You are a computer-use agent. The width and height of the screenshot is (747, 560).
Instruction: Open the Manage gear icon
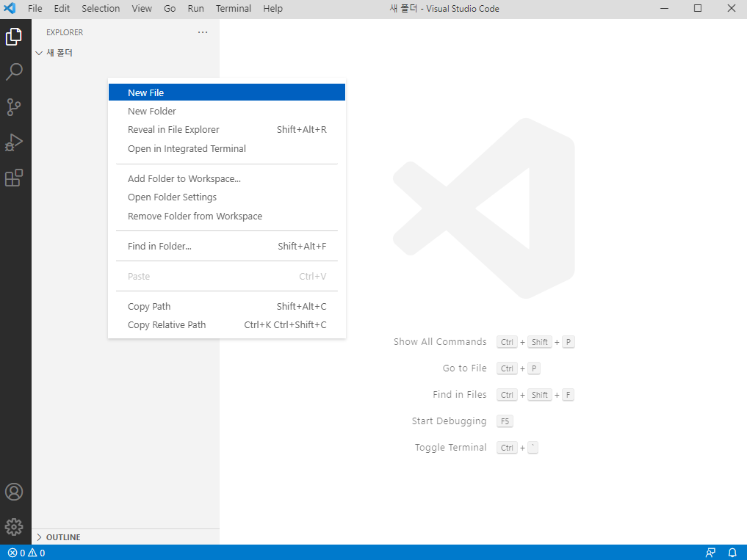coord(14,527)
